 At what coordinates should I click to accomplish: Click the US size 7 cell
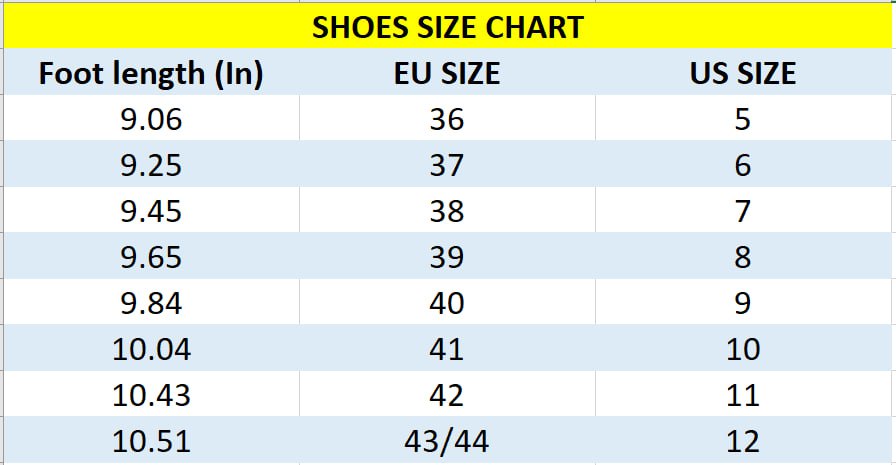click(x=743, y=211)
